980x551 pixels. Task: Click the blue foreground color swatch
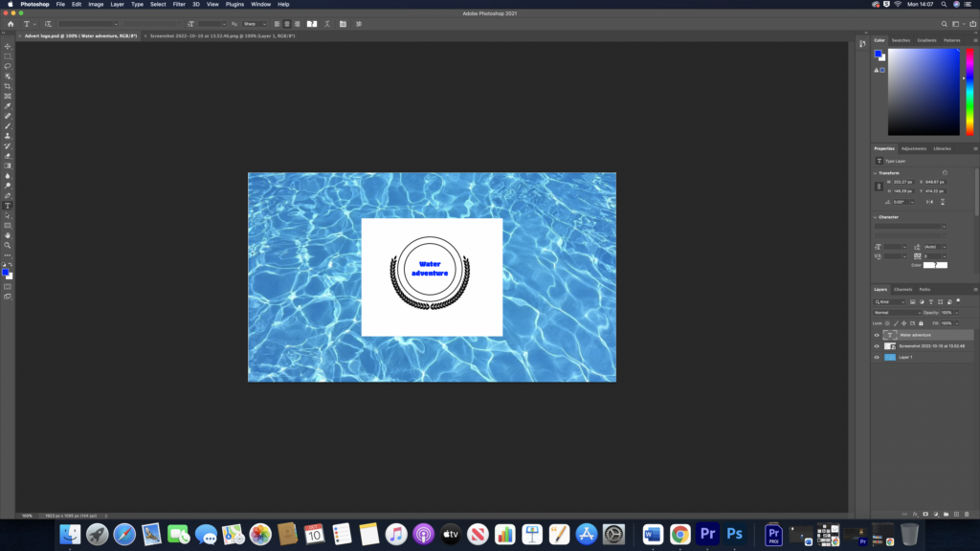[x=6, y=273]
